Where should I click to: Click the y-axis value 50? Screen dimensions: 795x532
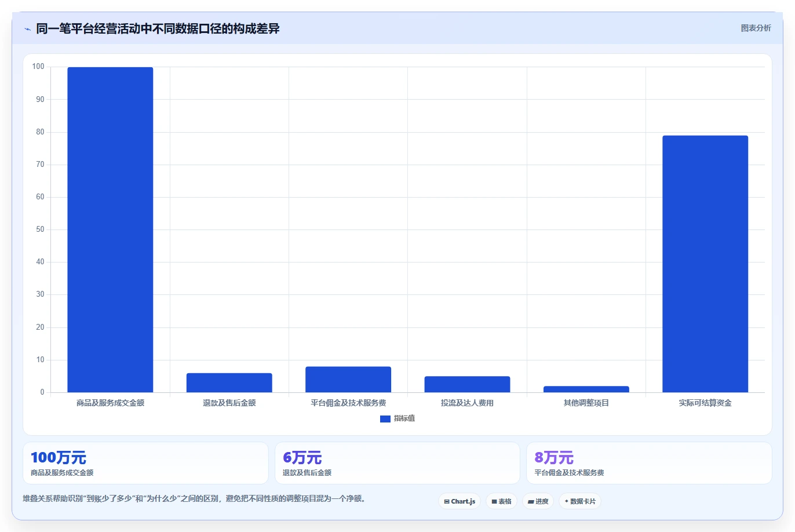(40, 229)
